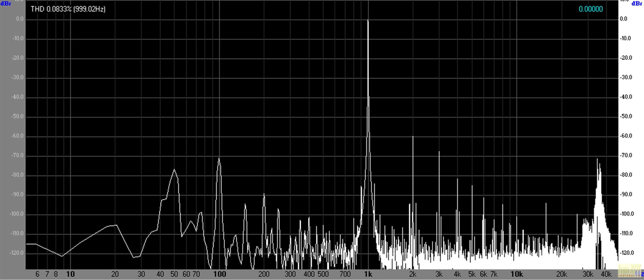The width and height of the screenshot is (644, 280).
Task: Click the left-side -60.0 dB scale label
Action: pyautogui.click(x=17, y=136)
